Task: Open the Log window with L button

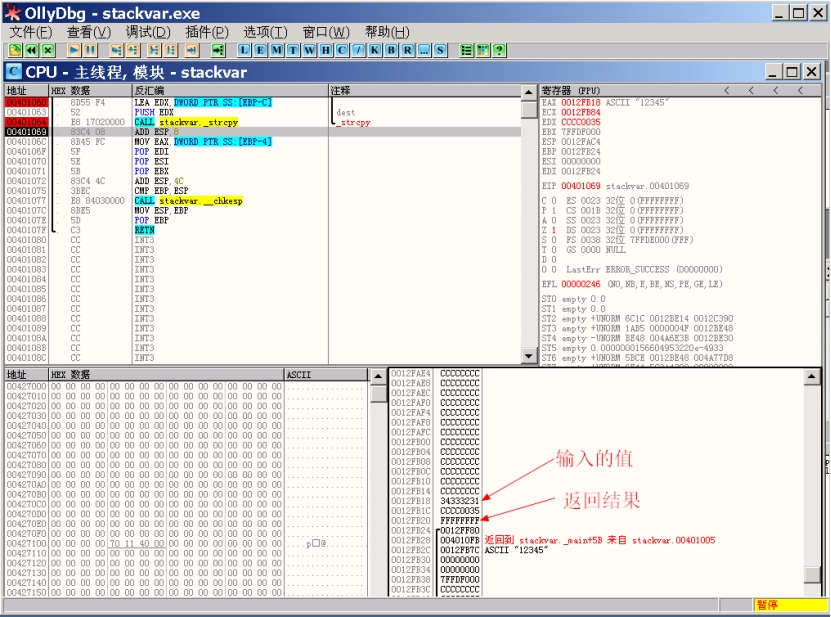Action: tap(245, 50)
